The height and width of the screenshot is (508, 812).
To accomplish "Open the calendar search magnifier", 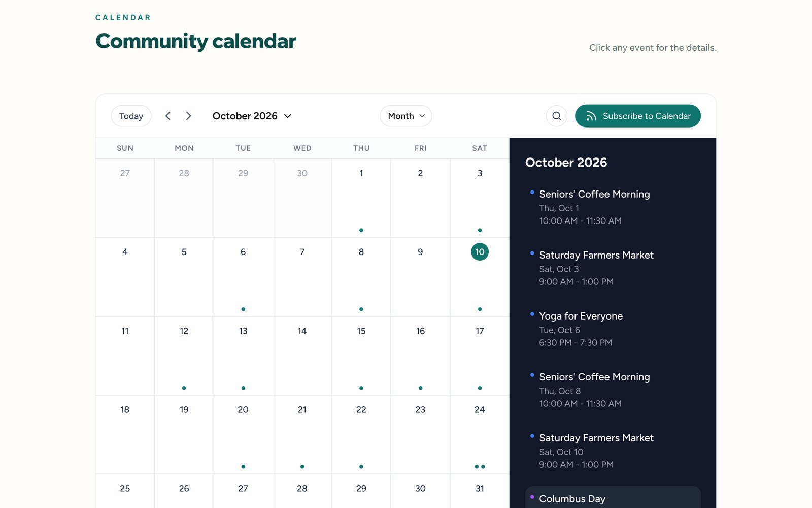I will 556,116.
